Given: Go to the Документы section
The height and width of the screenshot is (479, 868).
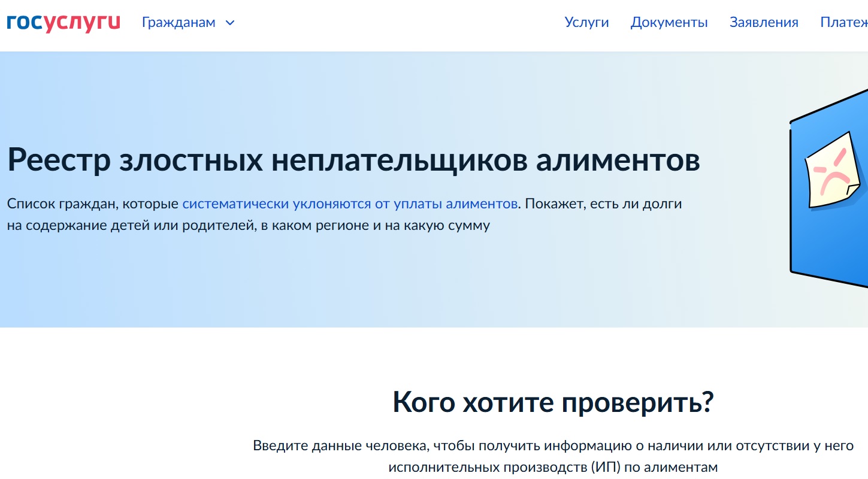Looking at the screenshot, I should [669, 23].
